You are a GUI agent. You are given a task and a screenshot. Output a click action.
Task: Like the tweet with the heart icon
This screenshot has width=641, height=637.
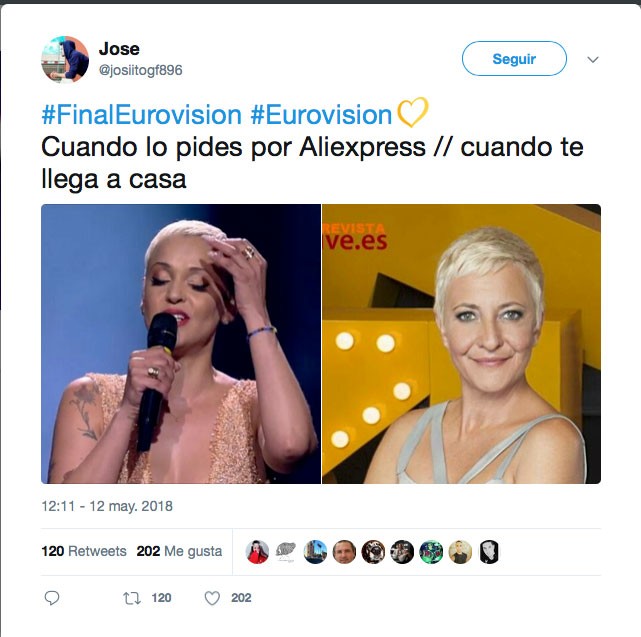coord(212,598)
